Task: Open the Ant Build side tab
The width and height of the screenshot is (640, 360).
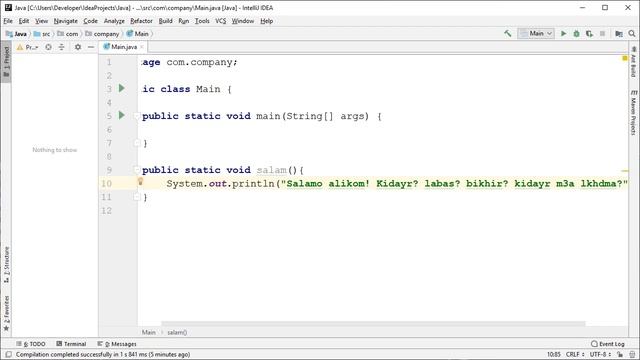Action: tap(633, 62)
